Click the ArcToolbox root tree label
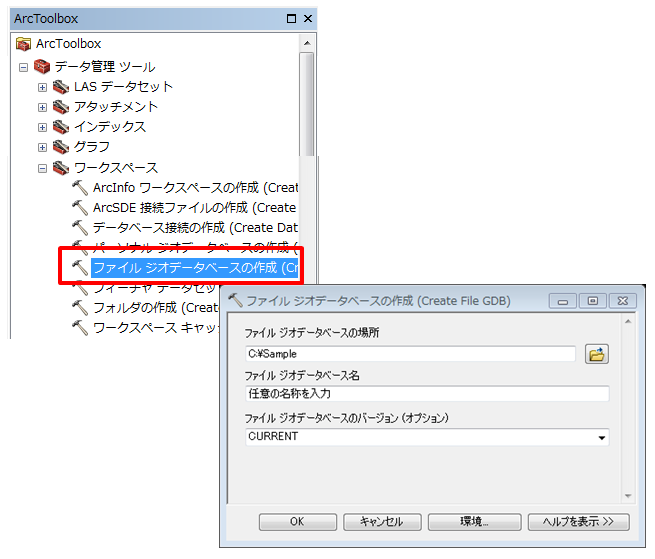The image size is (655, 559). coord(69,43)
